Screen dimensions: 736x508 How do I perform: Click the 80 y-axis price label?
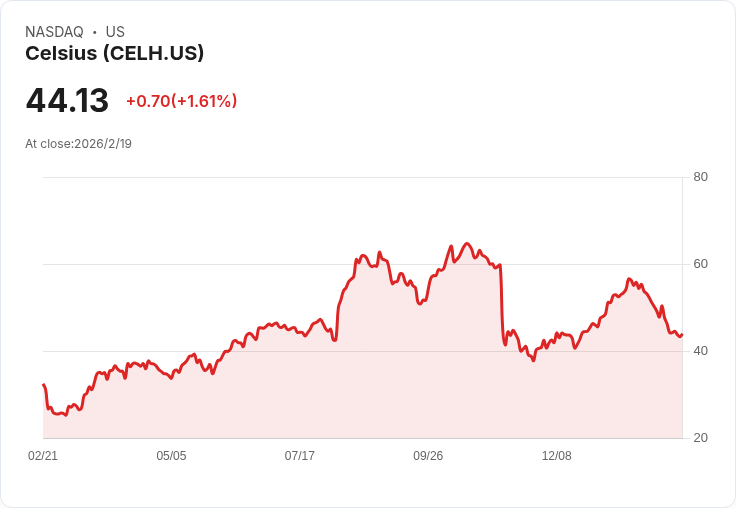tap(701, 177)
